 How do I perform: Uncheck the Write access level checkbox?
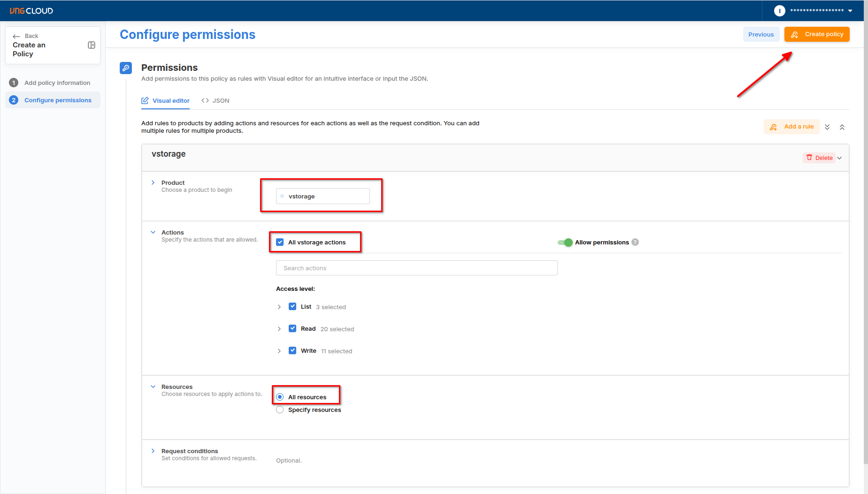[292, 350]
